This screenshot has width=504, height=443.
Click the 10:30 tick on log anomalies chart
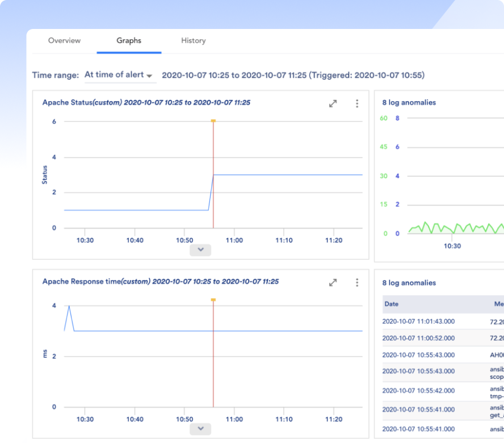pos(452,246)
